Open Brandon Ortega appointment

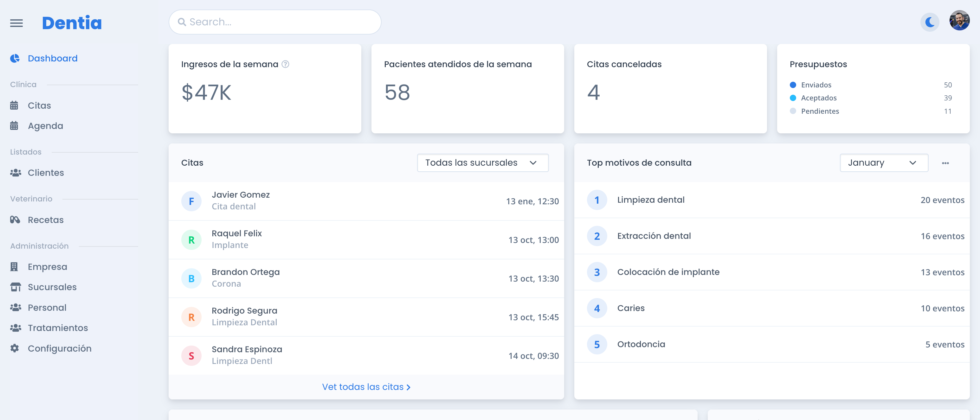366,278
